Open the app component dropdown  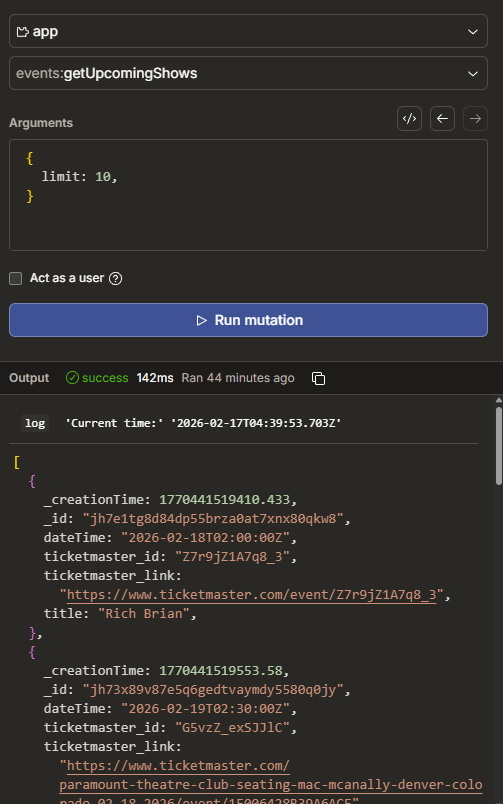[248, 31]
